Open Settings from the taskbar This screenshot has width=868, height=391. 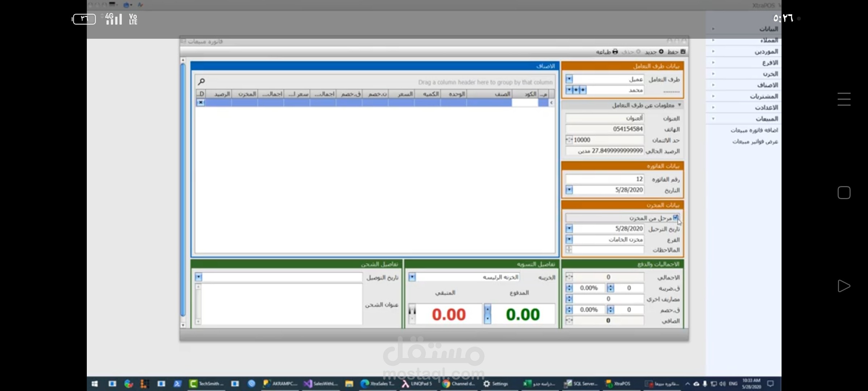pyautogui.click(x=496, y=384)
